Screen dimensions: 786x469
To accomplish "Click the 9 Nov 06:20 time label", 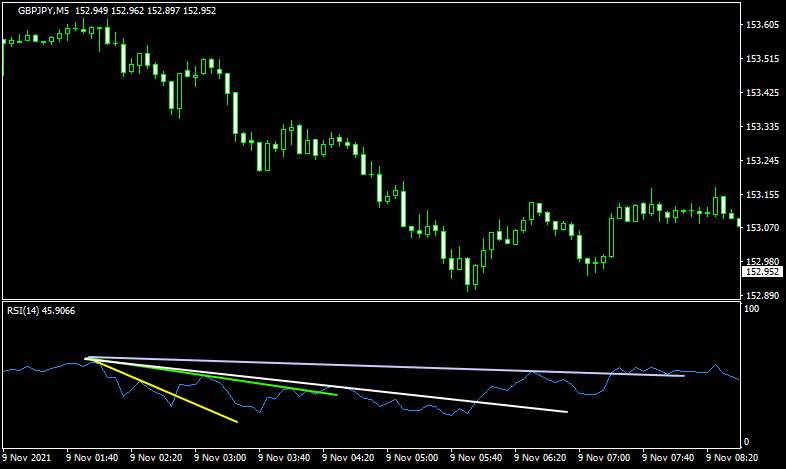I will pos(540,457).
